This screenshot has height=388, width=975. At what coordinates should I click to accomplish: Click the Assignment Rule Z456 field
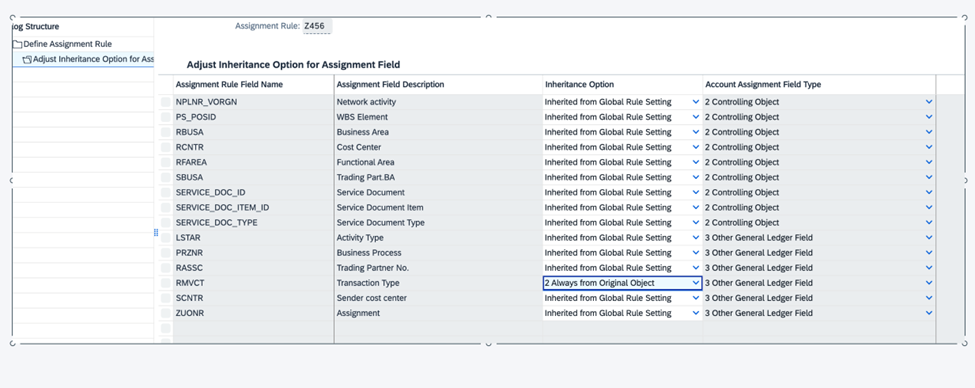317,26
